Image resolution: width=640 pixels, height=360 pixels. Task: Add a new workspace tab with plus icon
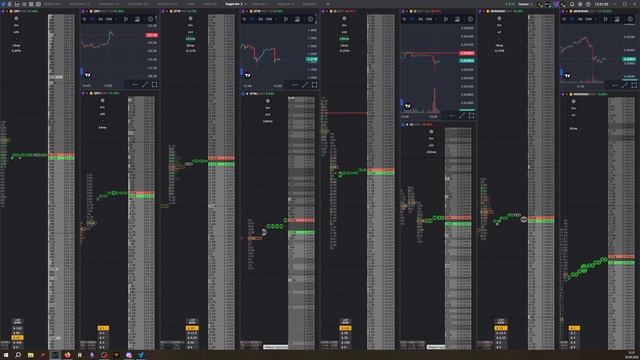pos(327,4)
